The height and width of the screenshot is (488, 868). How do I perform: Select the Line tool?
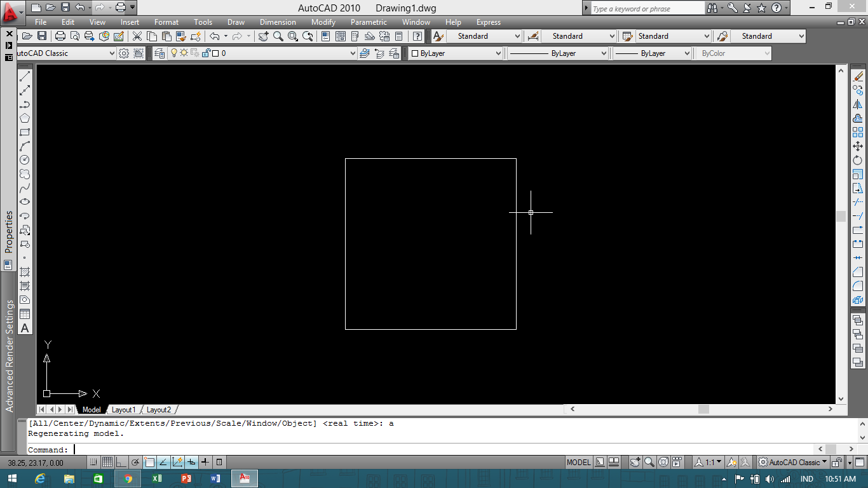click(x=25, y=76)
